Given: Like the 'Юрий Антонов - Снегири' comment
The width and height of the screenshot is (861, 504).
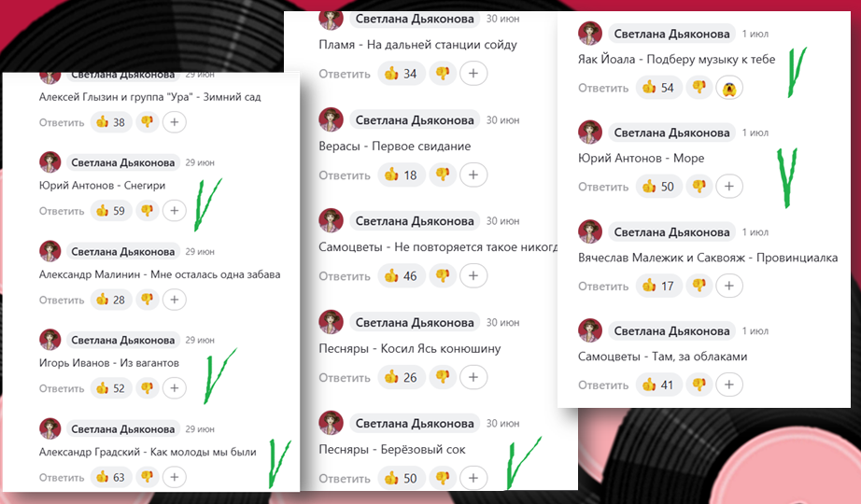Looking at the screenshot, I should [111, 211].
